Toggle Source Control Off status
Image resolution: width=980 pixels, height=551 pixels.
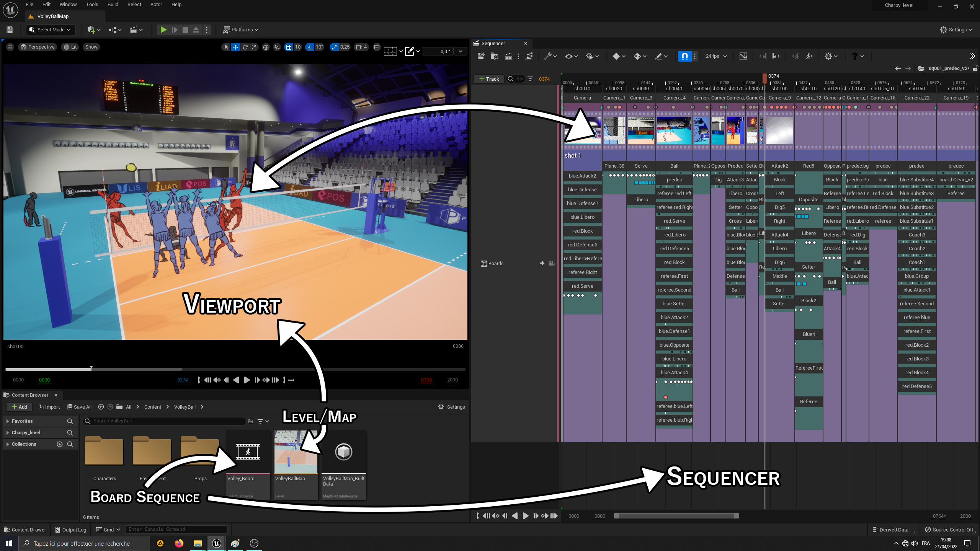949,530
